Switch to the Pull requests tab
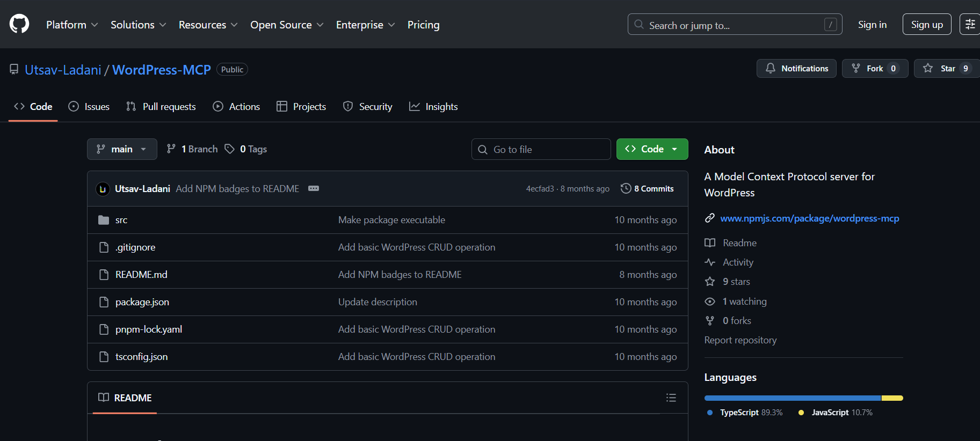The image size is (980, 441). tap(161, 107)
